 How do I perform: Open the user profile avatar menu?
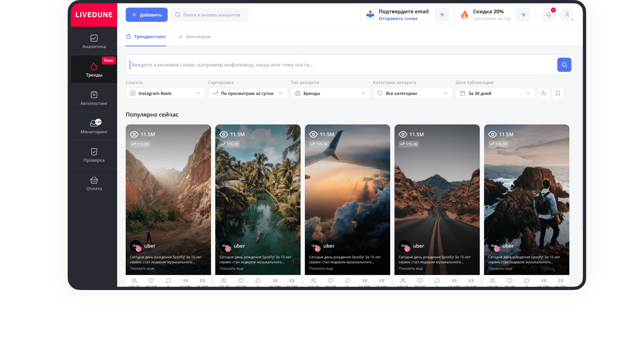coord(567,15)
